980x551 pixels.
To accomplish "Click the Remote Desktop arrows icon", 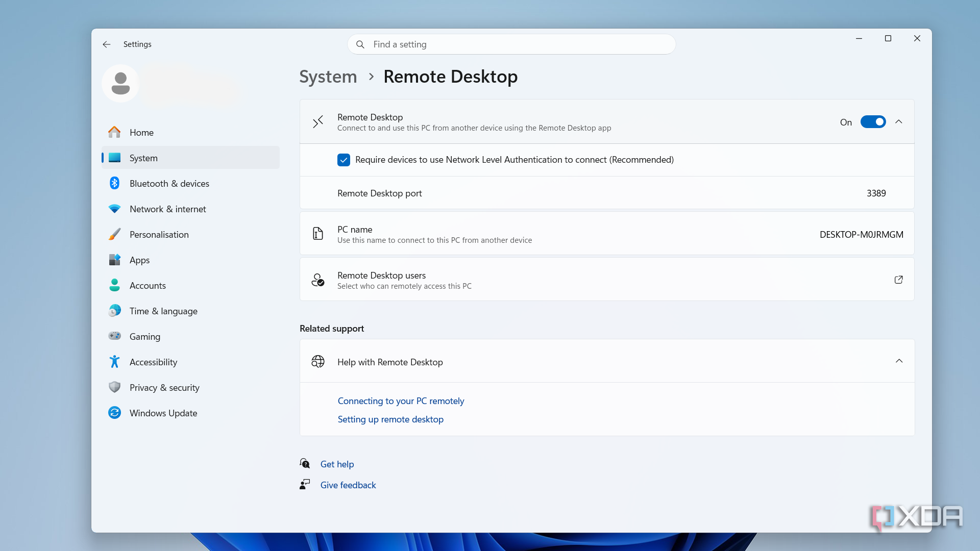I will tap(318, 122).
